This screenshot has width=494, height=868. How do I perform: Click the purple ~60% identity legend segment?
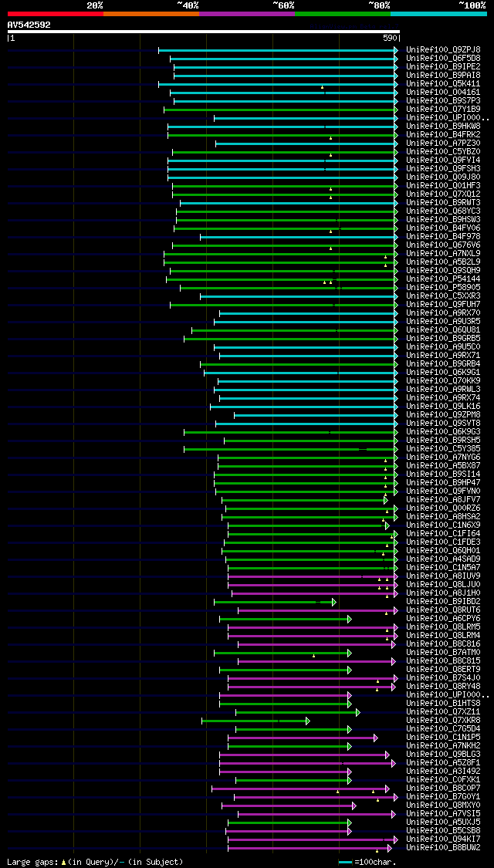coord(247,13)
